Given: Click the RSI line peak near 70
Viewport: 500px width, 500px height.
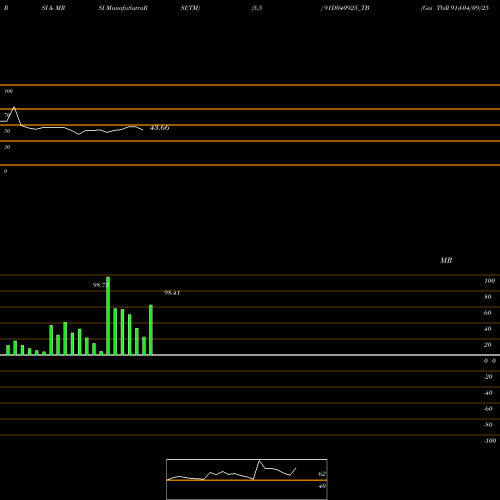Looking at the screenshot, I should click(14, 107).
